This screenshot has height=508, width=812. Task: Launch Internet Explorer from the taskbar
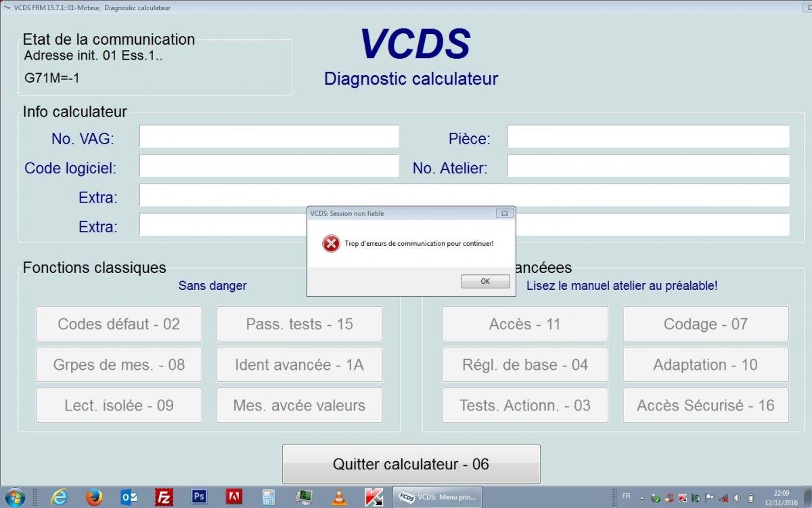click(60, 497)
